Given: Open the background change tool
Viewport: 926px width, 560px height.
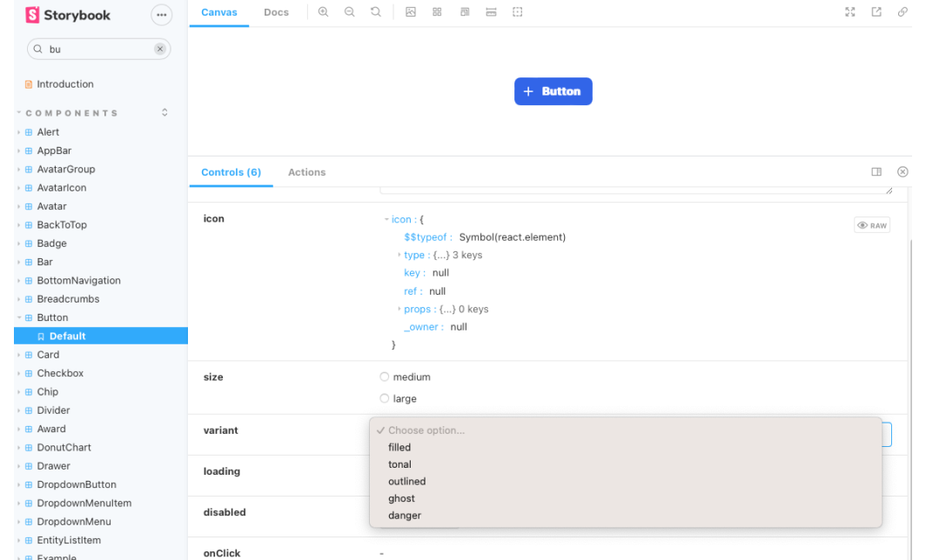Looking at the screenshot, I should coord(411,12).
